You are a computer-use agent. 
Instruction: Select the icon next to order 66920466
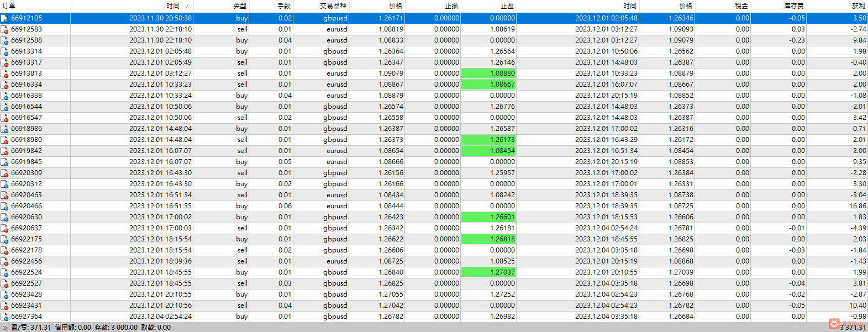(x=4, y=206)
